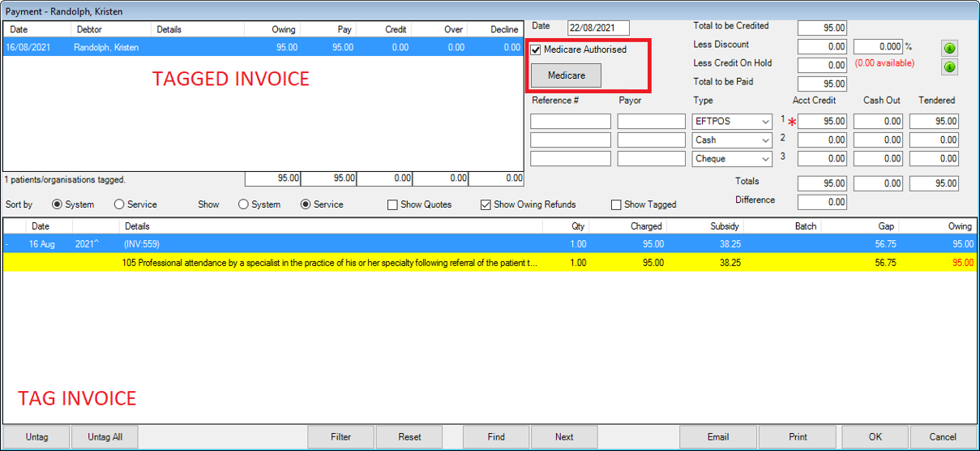980x451 pixels.
Task: Click EFTPOS row Cash Out field
Action: (878, 121)
